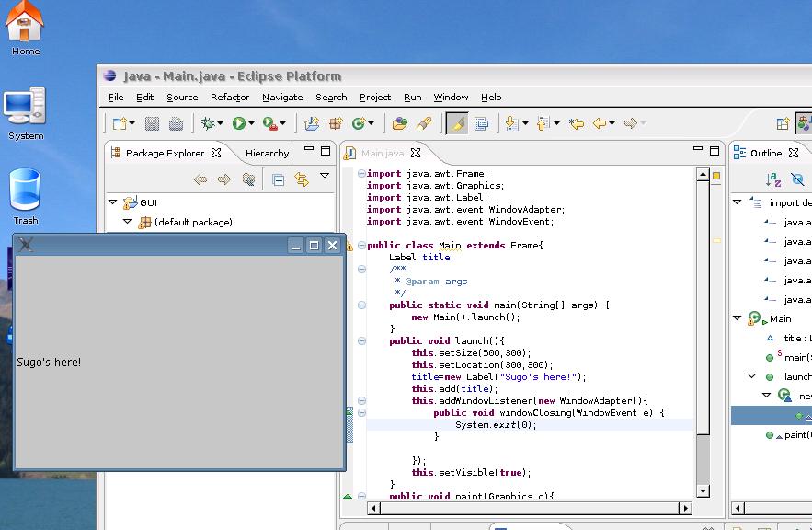
Task: Collapse import declarations in Outline
Action: click(738, 202)
